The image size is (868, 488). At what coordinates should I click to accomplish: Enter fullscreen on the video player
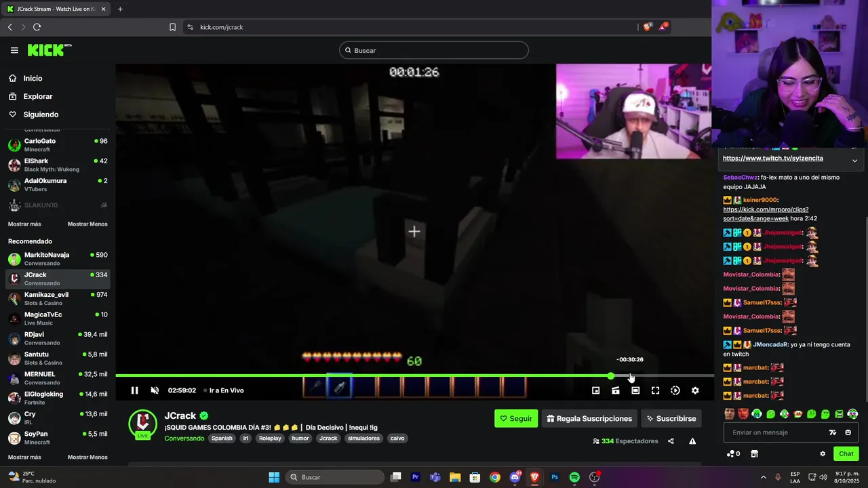(655, 390)
